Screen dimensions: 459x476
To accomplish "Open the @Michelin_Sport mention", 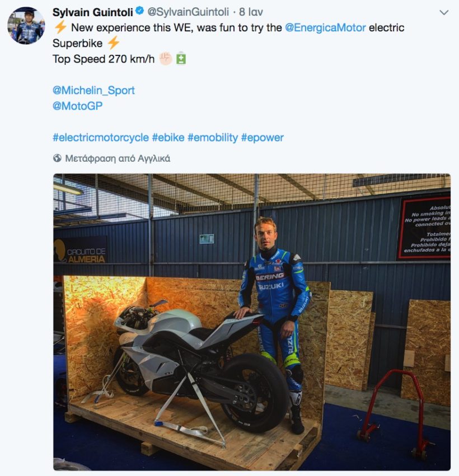I will click(93, 91).
